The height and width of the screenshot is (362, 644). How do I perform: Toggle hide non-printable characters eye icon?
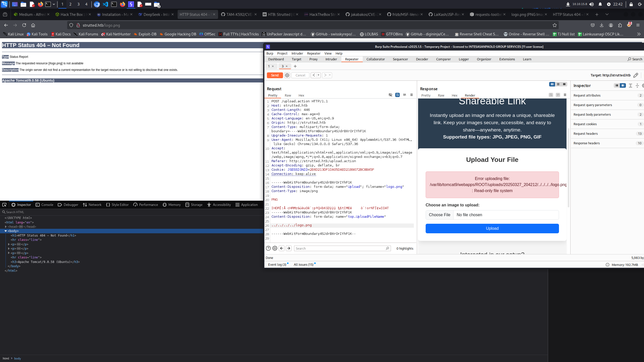(x=390, y=95)
